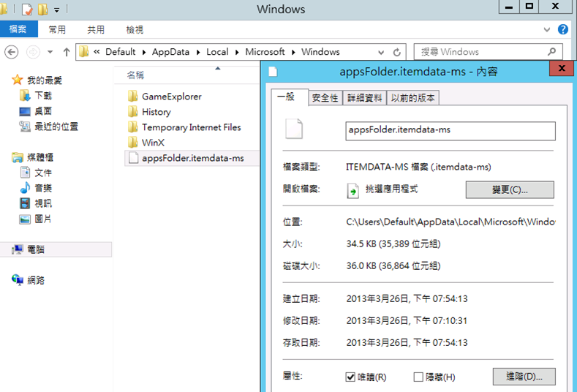Switch to the 常用 ribbon tab
Viewport: 577px width, 392px height.
click(57, 29)
